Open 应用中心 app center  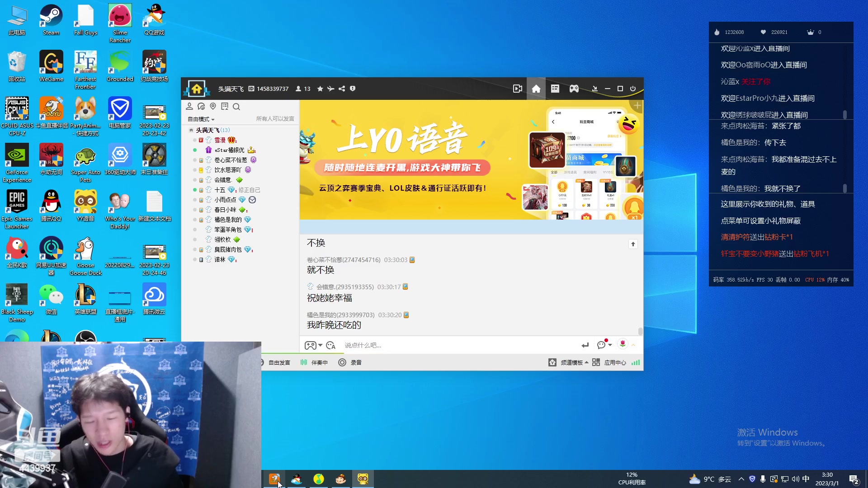point(609,362)
